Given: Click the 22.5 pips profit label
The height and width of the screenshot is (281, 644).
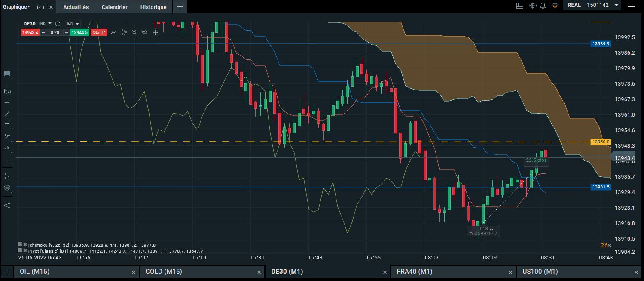Looking at the screenshot, I should click(536, 161).
